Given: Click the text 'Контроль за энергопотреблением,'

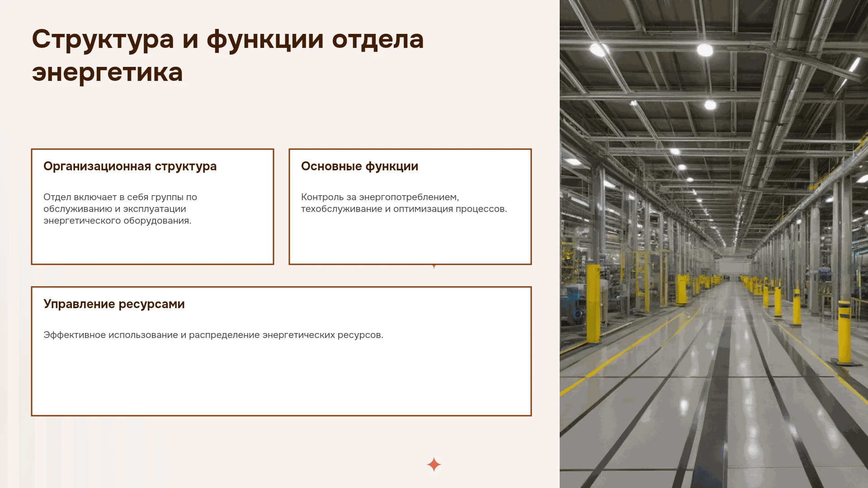Looking at the screenshot, I should [380, 197].
